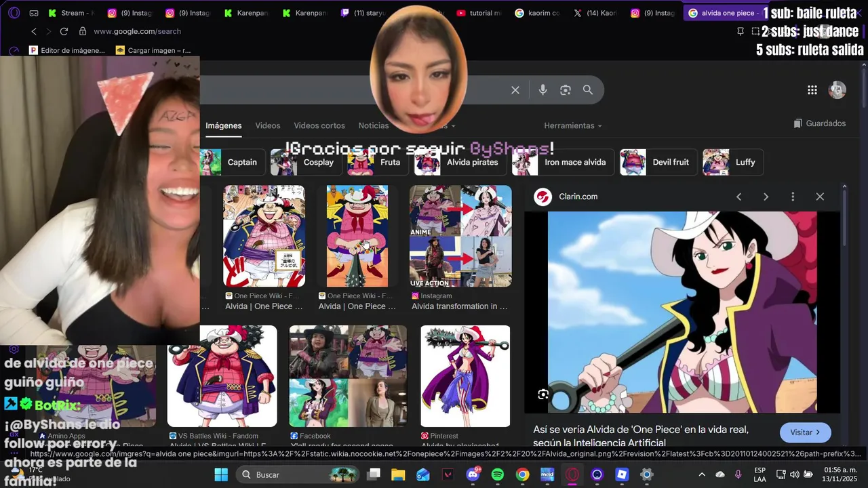Search inside image with Lens icon
The width and height of the screenshot is (868, 488).
click(543, 394)
